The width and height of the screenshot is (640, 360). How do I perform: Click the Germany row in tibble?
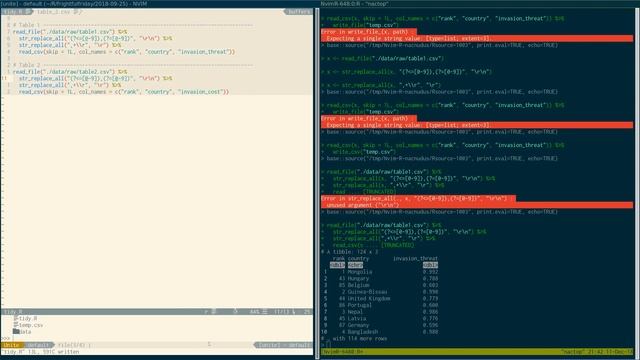click(380, 325)
